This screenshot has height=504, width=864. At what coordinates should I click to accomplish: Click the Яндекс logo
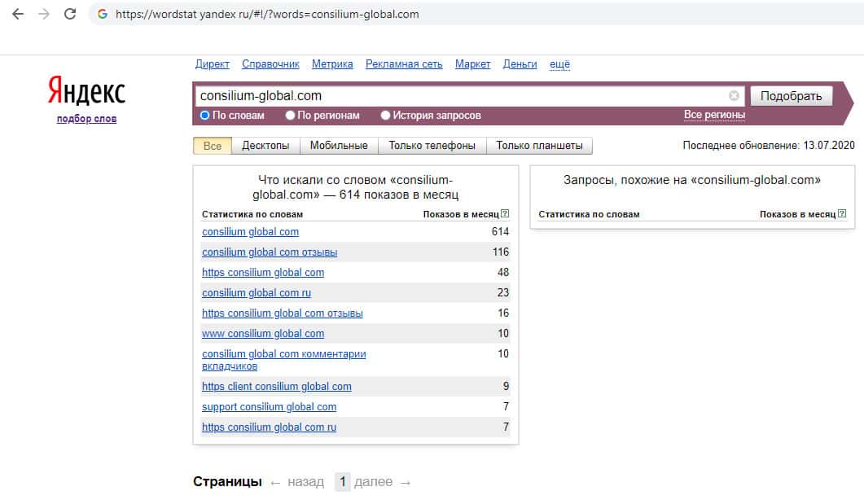pyautogui.click(x=86, y=92)
